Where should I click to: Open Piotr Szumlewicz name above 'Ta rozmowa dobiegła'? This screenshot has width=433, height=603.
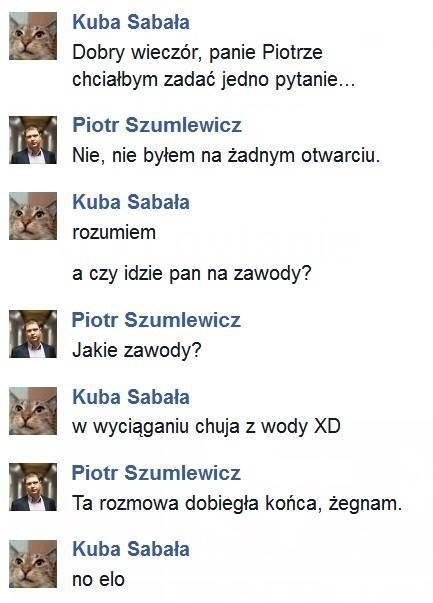(x=157, y=473)
